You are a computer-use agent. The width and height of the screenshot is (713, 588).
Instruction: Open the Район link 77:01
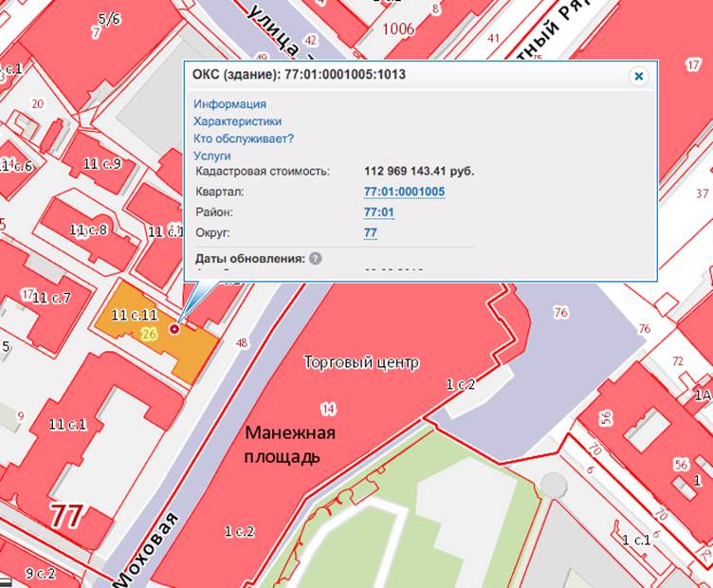tap(378, 211)
